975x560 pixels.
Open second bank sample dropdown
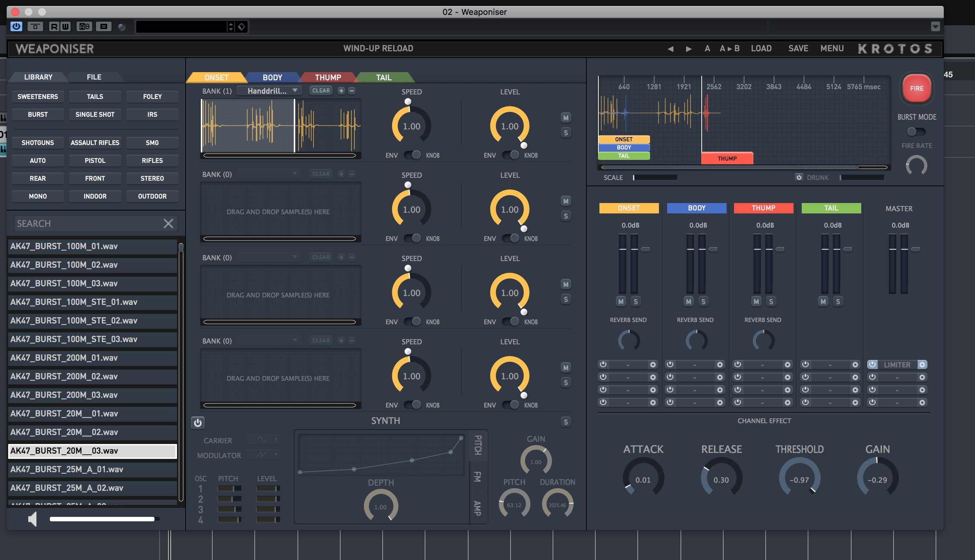(x=269, y=174)
